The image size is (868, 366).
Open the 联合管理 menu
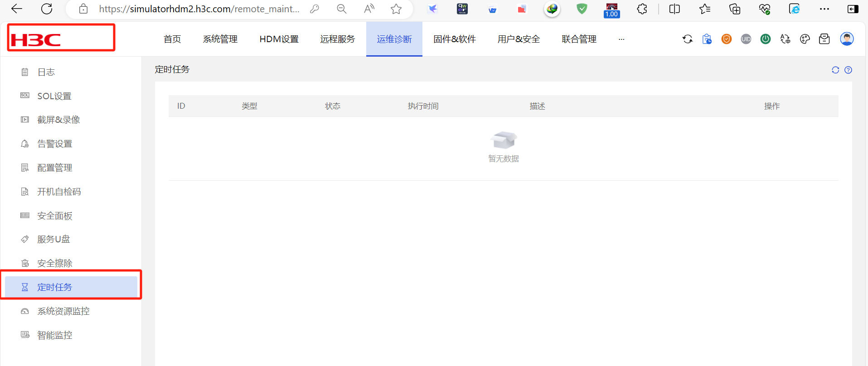pyautogui.click(x=579, y=39)
